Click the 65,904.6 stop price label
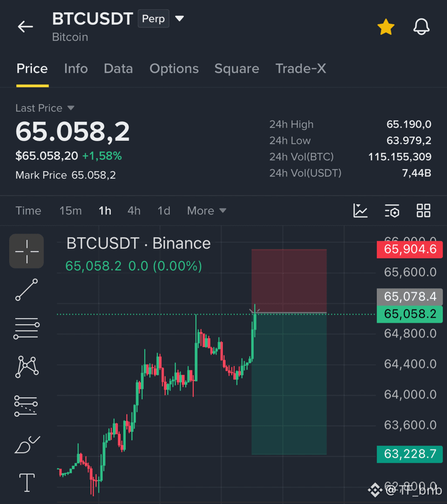Image resolution: width=447 pixels, height=504 pixels. 410,249
